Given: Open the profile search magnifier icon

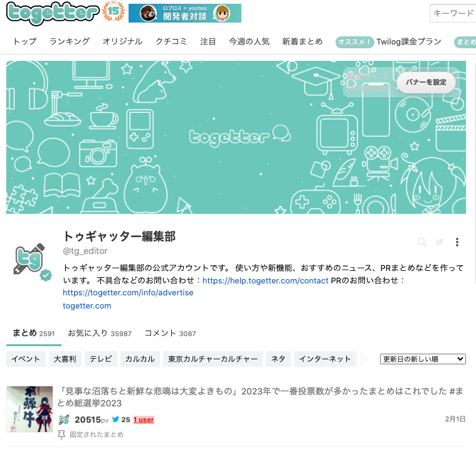Looking at the screenshot, I should [x=422, y=242].
